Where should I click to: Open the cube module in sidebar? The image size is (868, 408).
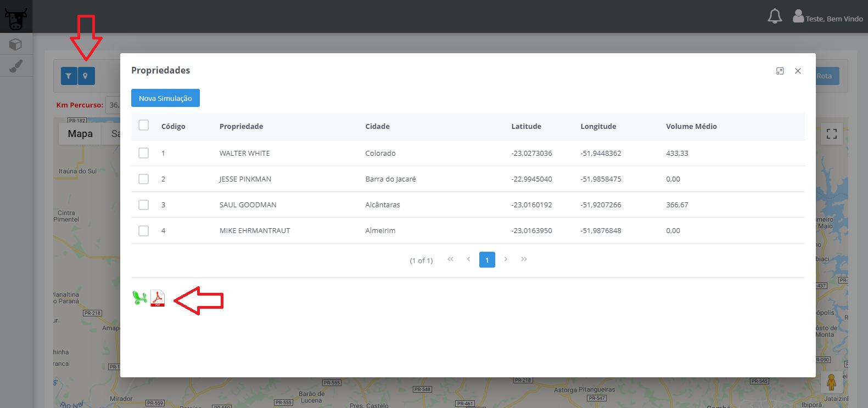(16, 44)
